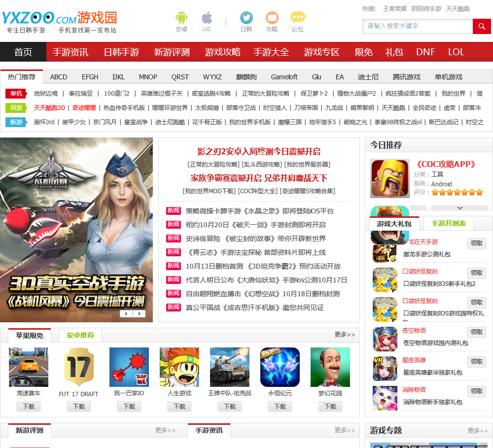493x448 pixels.
Task: Switch to the ABCD tab
Action: pyautogui.click(x=59, y=77)
